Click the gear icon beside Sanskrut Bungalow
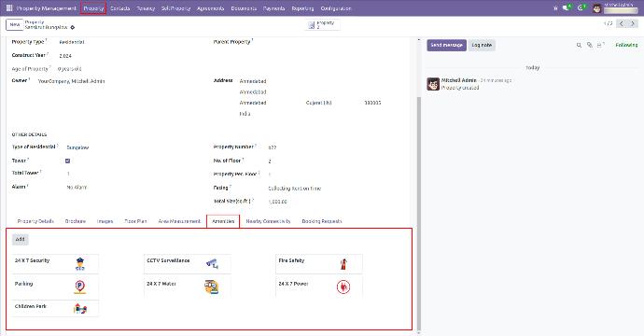Screen dimensions: 644x336 (x=73, y=27)
